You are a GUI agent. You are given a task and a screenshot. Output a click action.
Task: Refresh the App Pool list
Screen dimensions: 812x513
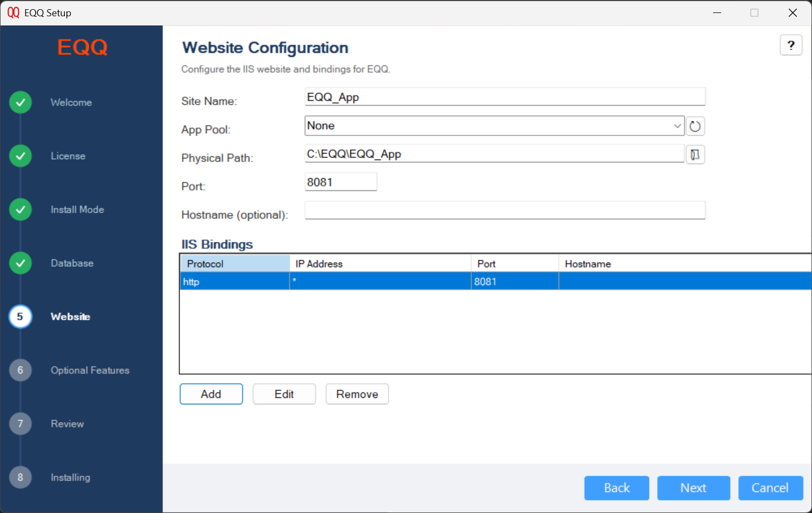[695, 126]
